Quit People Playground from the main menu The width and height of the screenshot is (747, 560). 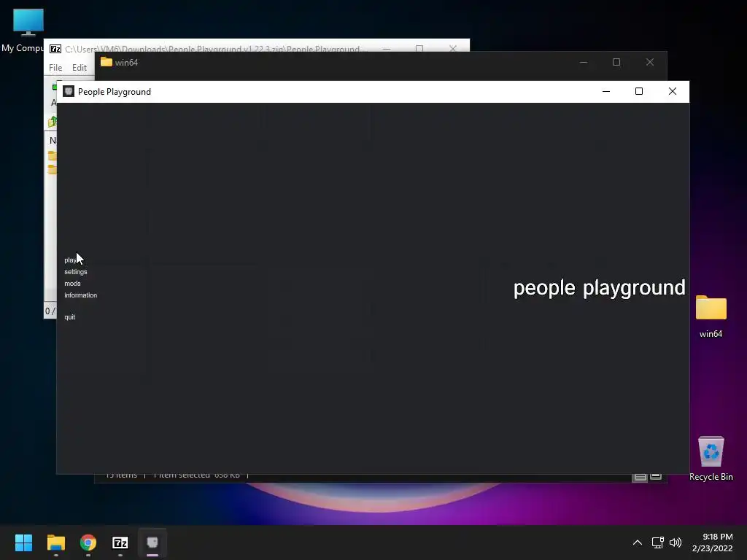pyautogui.click(x=69, y=317)
